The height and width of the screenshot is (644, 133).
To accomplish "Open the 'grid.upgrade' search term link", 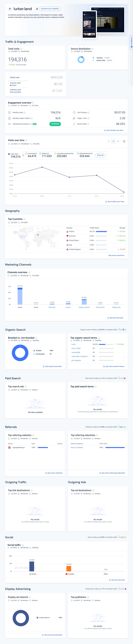I will [x=76, y=360].
